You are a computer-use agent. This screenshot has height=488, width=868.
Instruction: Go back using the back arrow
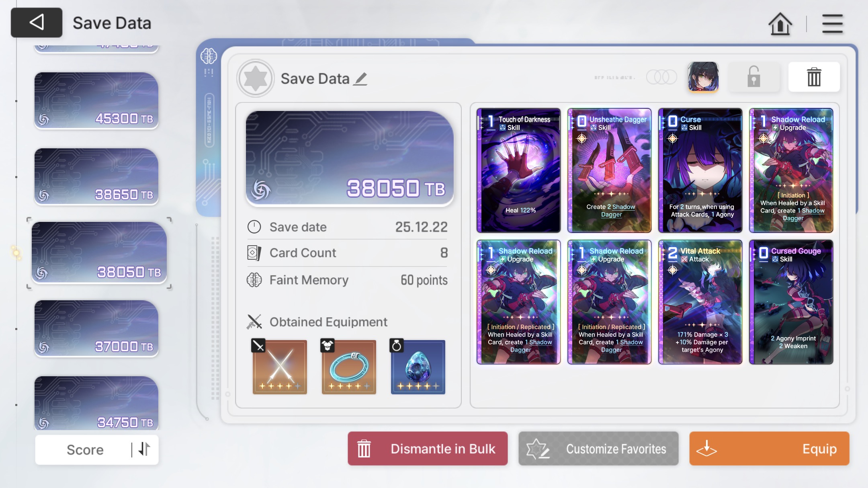pyautogui.click(x=37, y=23)
